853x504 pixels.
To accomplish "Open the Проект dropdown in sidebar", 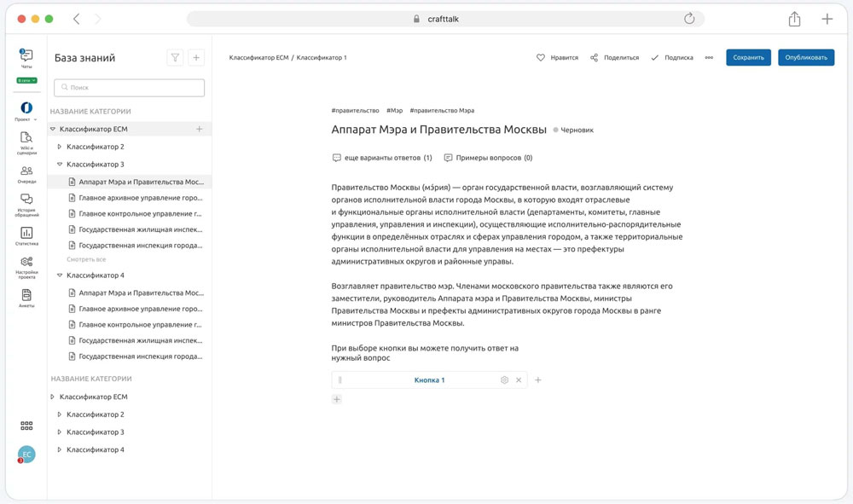I will pyautogui.click(x=26, y=112).
